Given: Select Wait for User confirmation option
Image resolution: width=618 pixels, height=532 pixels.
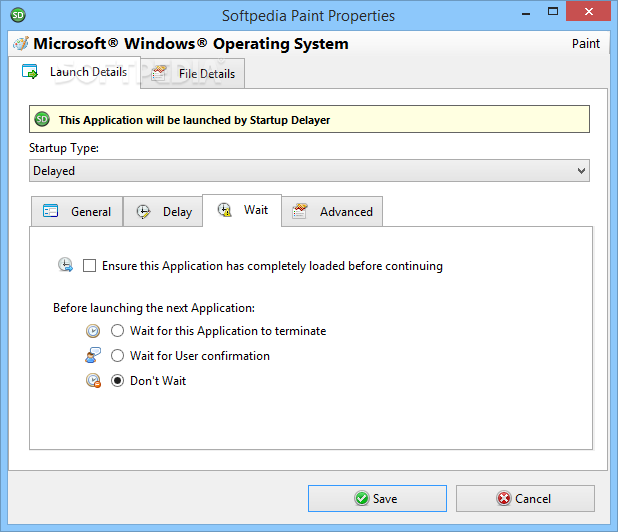Looking at the screenshot, I should pyautogui.click(x=117, y=355).
